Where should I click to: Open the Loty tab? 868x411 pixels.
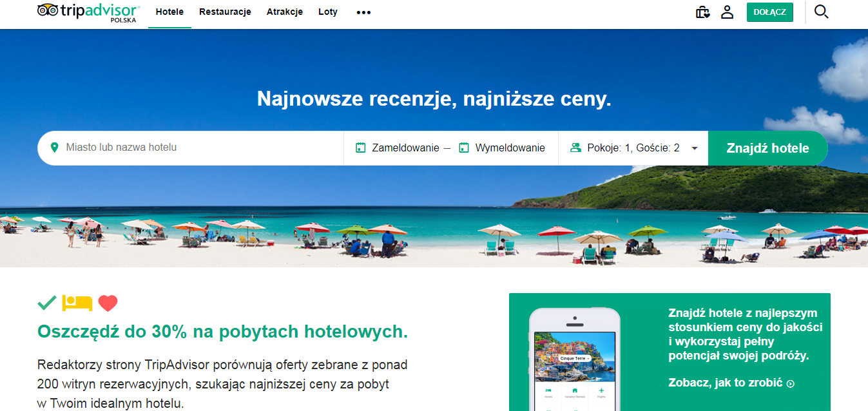click(x=328, y=12)
